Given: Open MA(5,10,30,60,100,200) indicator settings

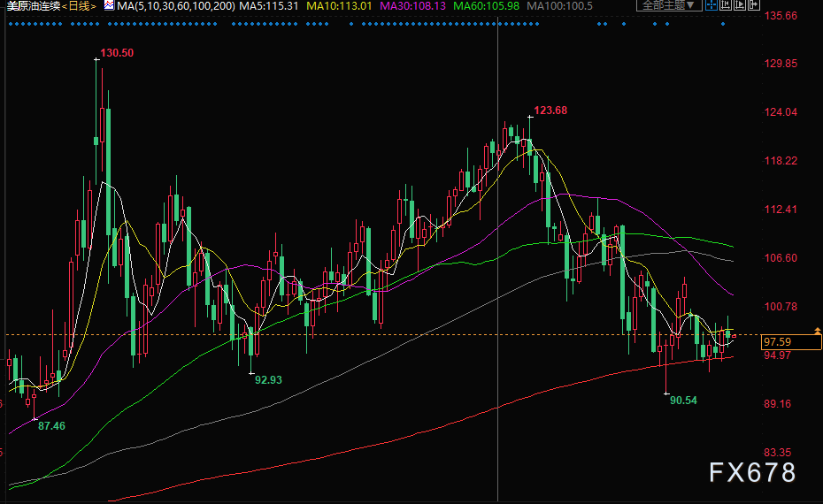Looking at the screenshot, I should [x=177, y=6].
